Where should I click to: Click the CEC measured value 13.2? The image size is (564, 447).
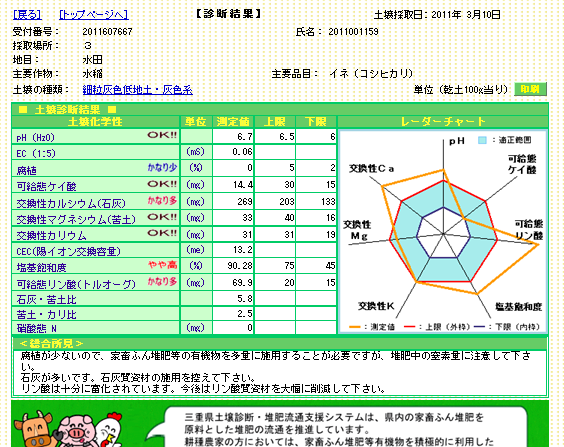click(x=242, y=250)
